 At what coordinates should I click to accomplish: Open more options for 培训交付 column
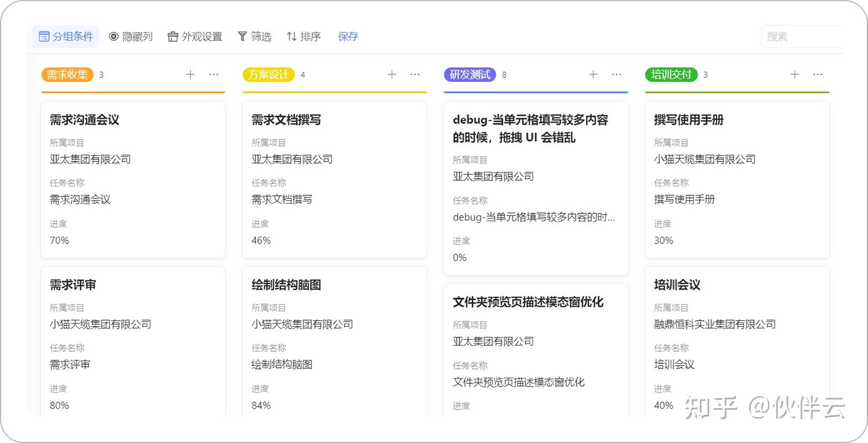(818, 74)
